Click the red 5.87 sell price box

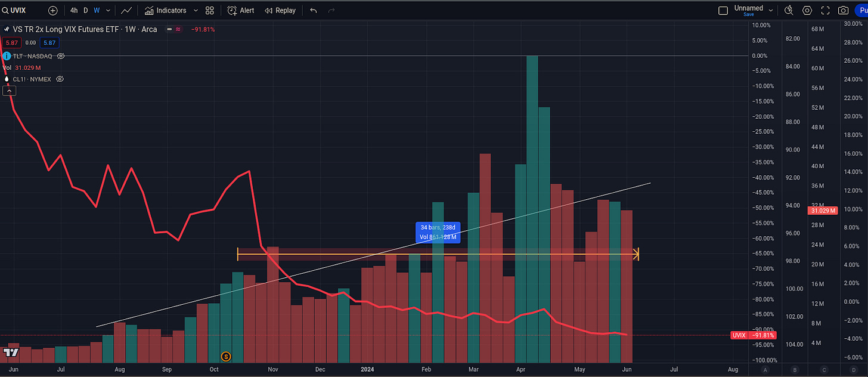click(x=11, y=43)
